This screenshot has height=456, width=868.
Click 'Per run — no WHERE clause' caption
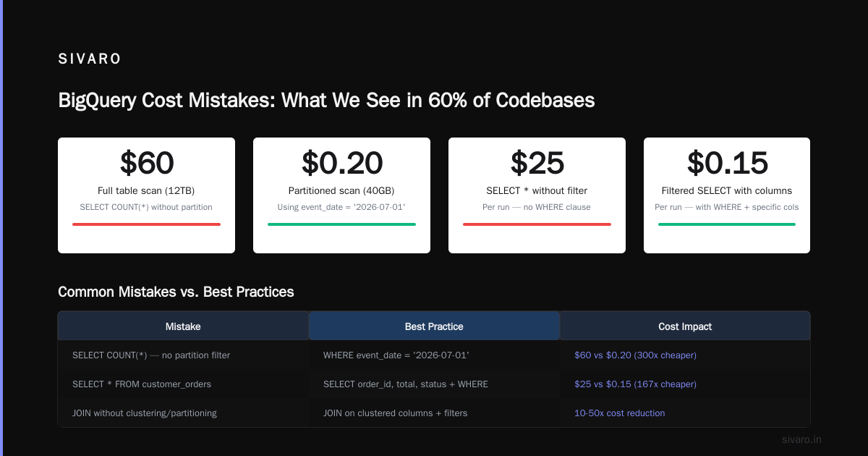click(537, 207)
